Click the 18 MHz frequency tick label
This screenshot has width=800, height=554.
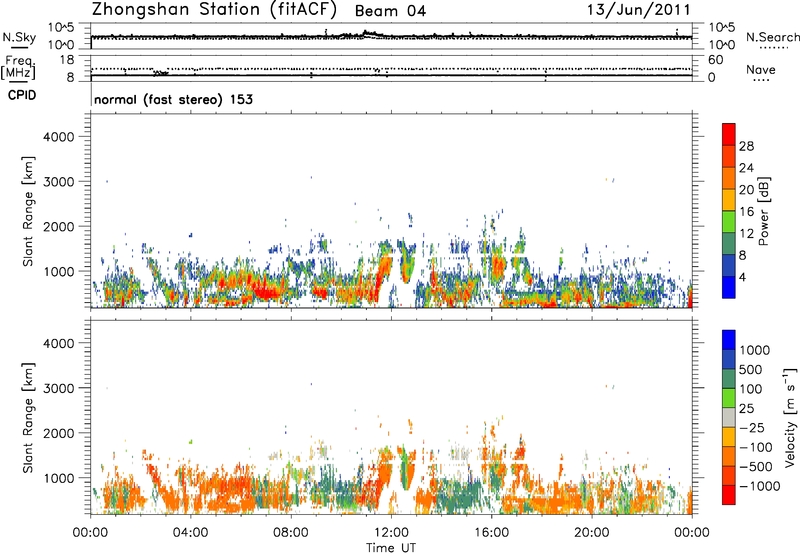click(x=67, y=60)
